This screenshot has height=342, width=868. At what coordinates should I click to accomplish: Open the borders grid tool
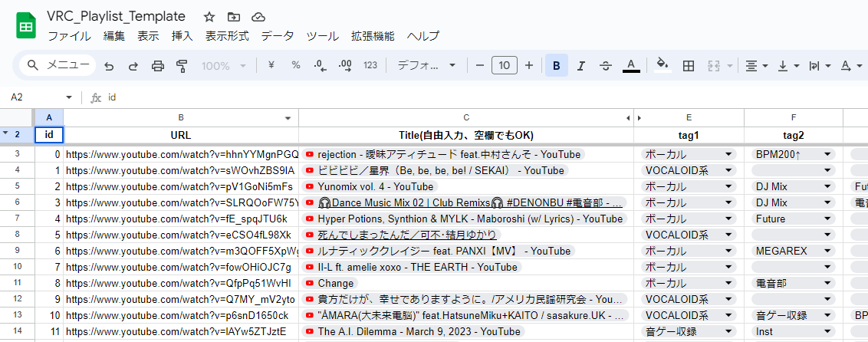click(689, 66)
